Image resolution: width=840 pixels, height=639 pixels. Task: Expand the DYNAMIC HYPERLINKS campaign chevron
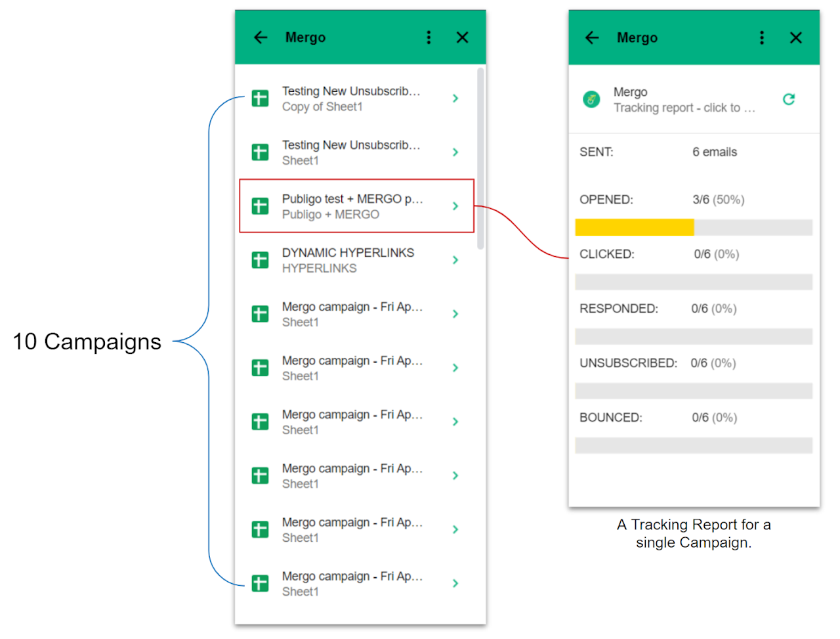point(455,260)
